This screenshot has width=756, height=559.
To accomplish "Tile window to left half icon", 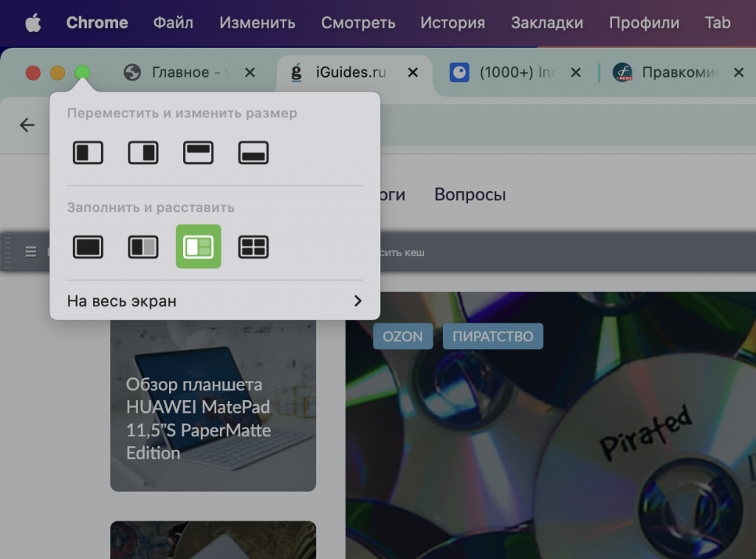I will pos(88,153).
